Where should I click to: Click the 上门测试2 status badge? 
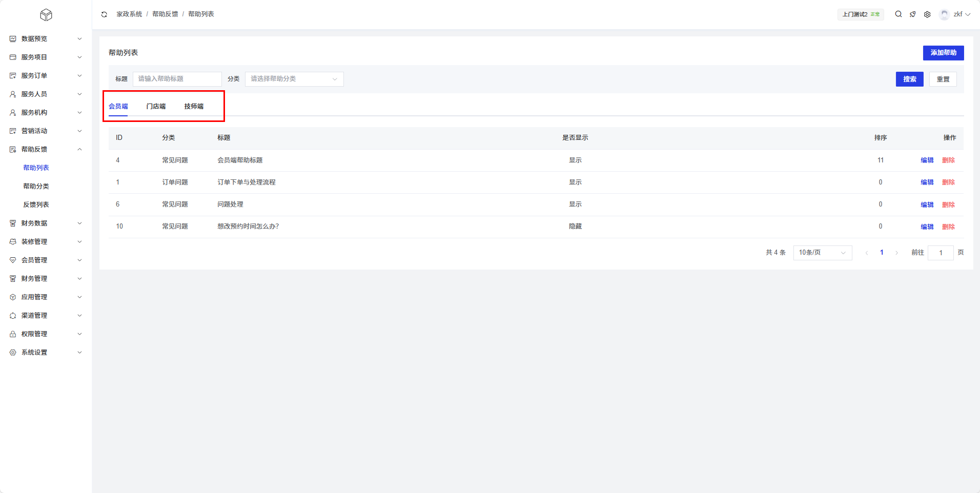pyautogui.click(x=861, y=14)
